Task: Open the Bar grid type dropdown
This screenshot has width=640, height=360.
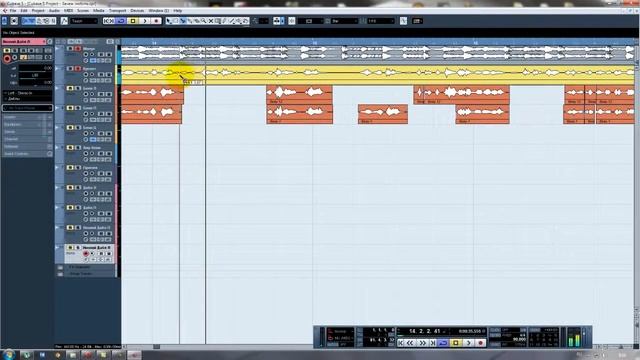Action: (344, 21)
